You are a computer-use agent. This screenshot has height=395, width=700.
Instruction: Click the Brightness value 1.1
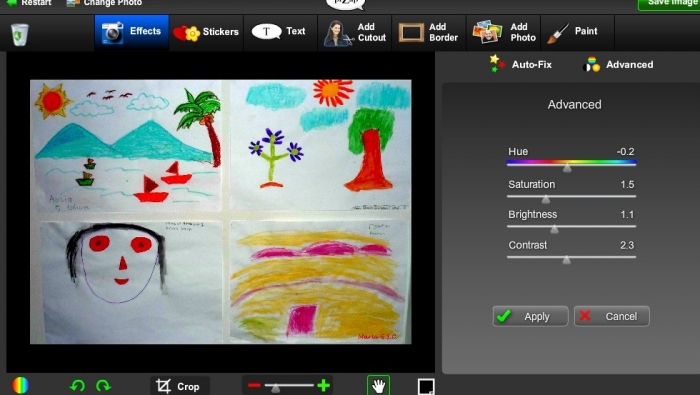(627, 215)
